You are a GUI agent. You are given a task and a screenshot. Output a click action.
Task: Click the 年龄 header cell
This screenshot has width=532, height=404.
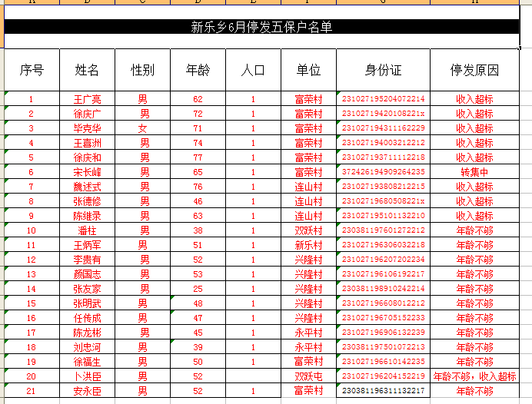[x=198, y=70]
